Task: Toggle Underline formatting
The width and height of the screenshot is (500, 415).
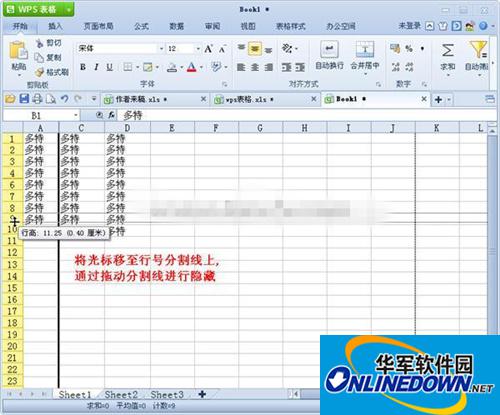Action: click(109, 67)
